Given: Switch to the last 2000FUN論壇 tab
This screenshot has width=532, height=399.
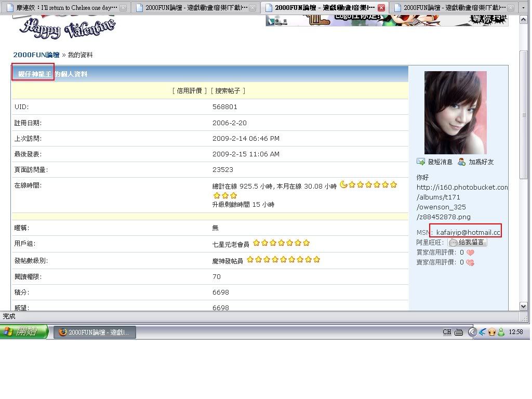Looking at the screenshot, I should coord(452,8).
